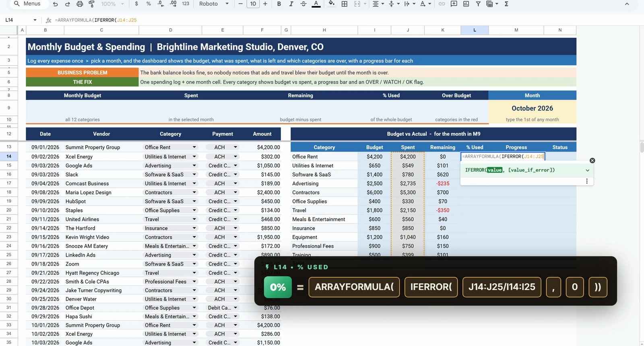Apply percent format icon

click(149, 4)
